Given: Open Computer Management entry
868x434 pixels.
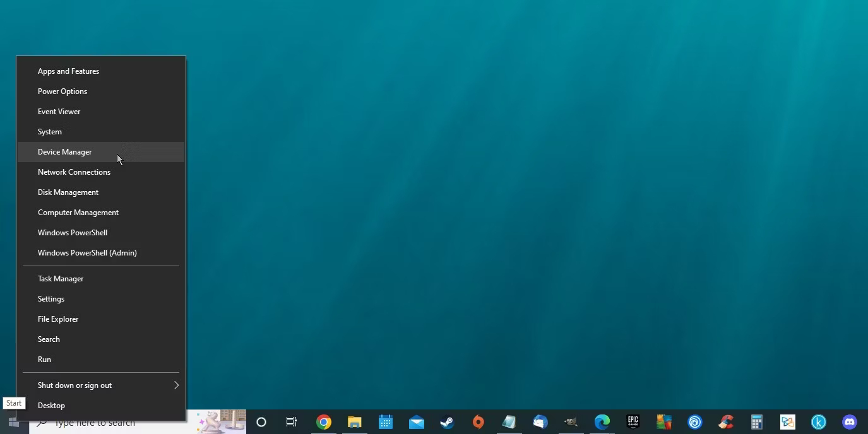Looking at the screenshot, I should coord(101,213).
